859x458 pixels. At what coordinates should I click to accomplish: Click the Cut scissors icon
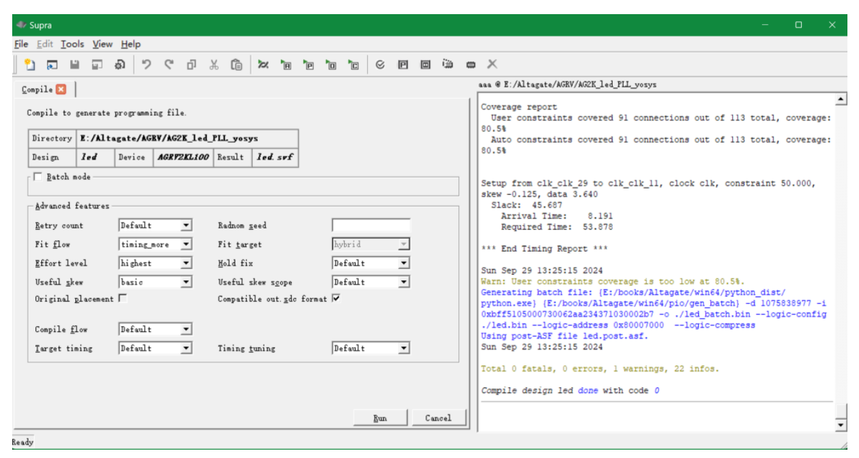(x=214, y=65)
